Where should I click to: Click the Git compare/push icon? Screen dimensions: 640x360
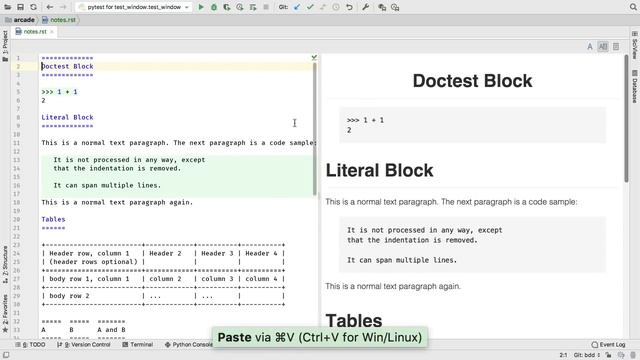coord(323,7)
